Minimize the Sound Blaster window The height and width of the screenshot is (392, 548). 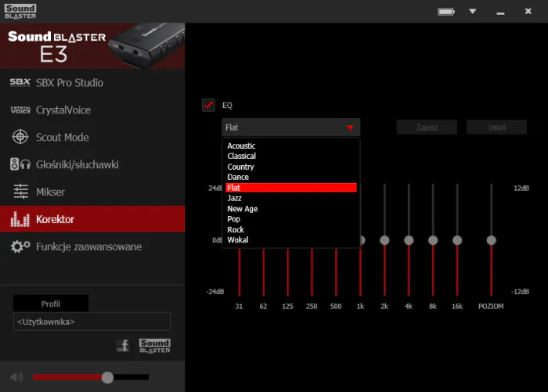tap(500, 13)
